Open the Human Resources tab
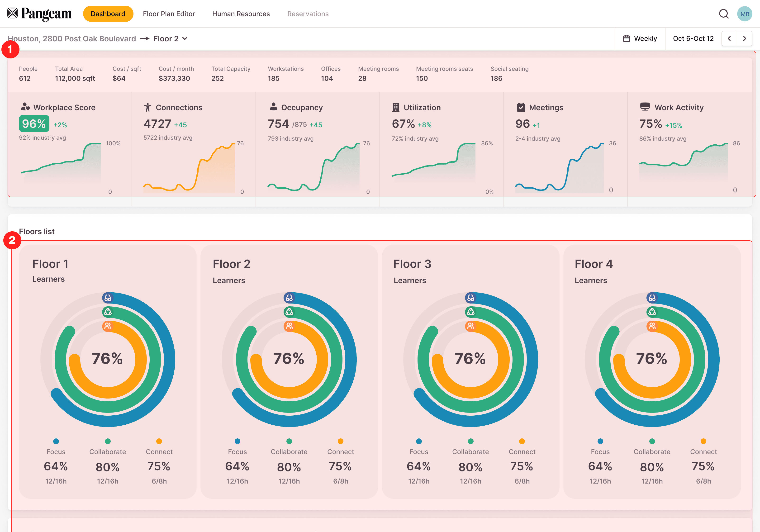The image size is (760, 532). pos(241,14)
